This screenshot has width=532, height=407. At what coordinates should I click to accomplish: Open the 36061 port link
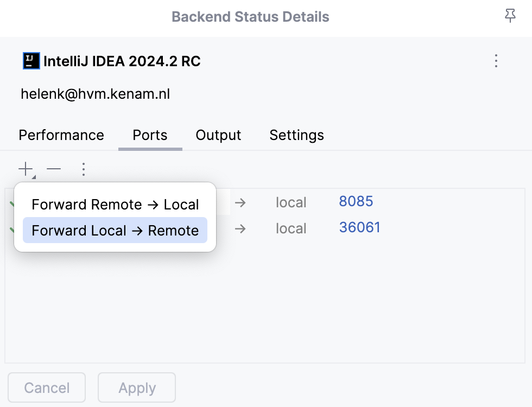(x=360, y=227)
